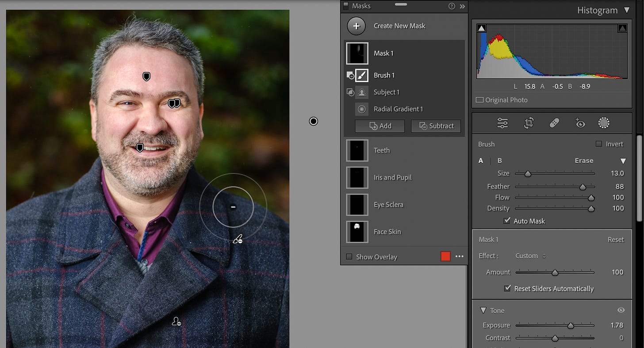
Task: Collapse the Histogram panel triangle
Action: point(626,10)
